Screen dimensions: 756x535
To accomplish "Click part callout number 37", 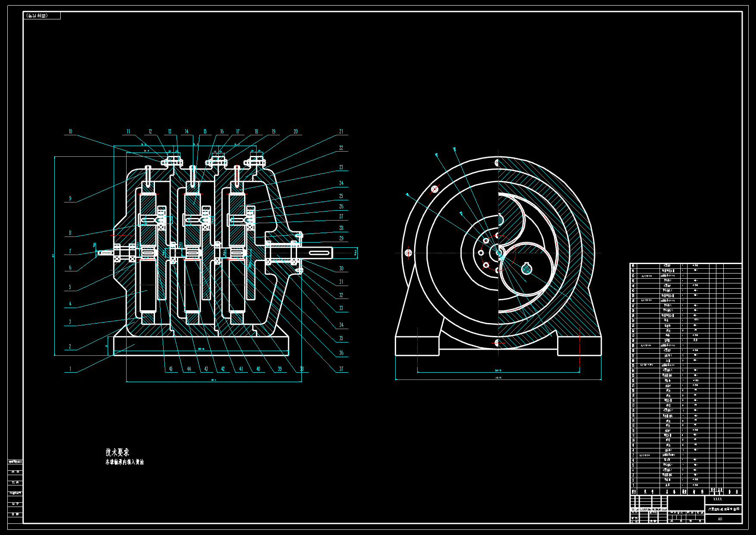I will pos(341,369).
